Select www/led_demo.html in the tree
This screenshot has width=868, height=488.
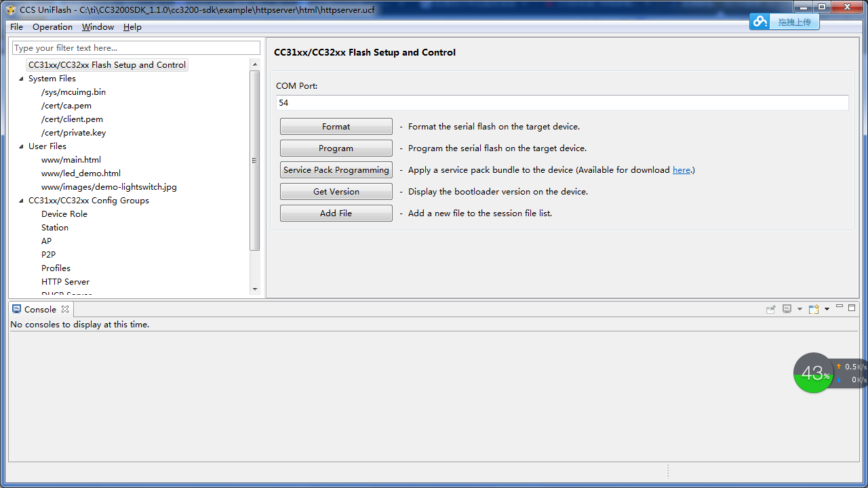pyautogui.click(x=81, y=174)
